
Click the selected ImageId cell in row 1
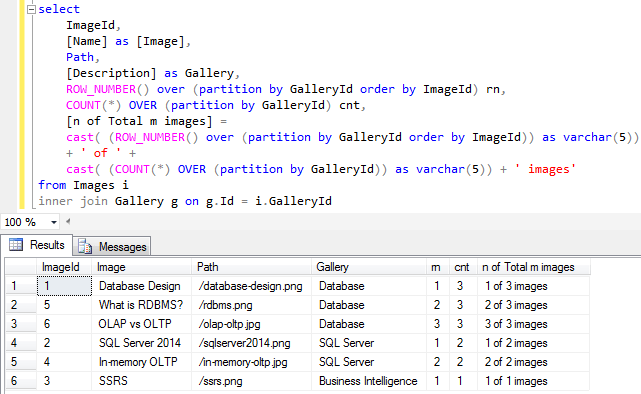tap(64, 286)
